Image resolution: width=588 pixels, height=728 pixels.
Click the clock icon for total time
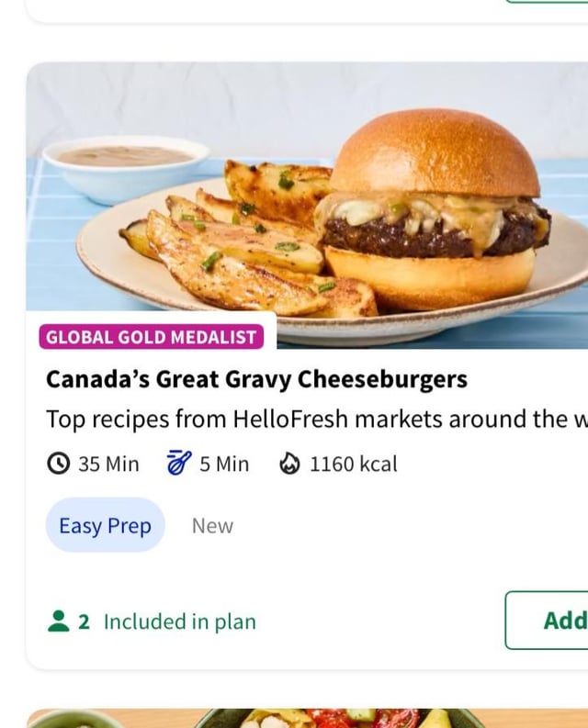(x=58, y=465)
